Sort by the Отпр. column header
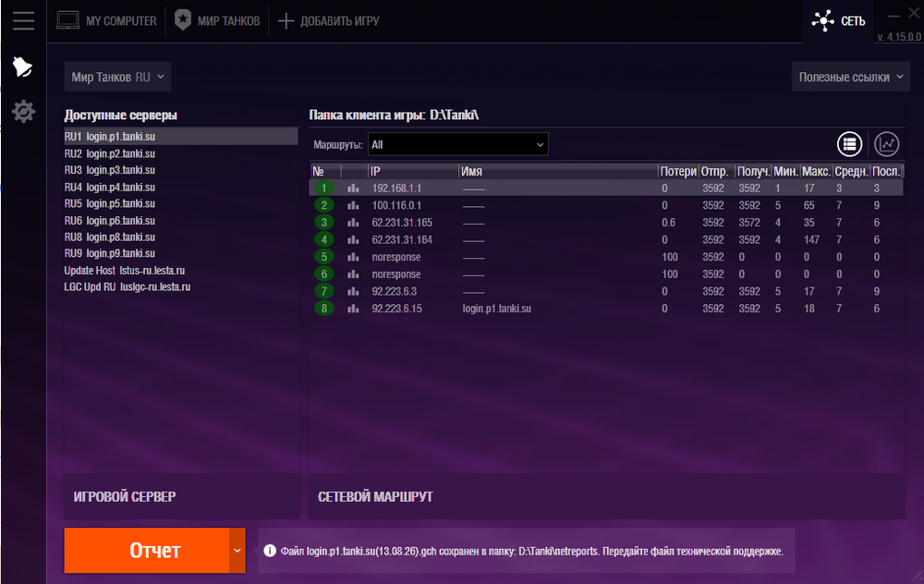The width and height of the screenshot is (924, 584). [715, 172]
